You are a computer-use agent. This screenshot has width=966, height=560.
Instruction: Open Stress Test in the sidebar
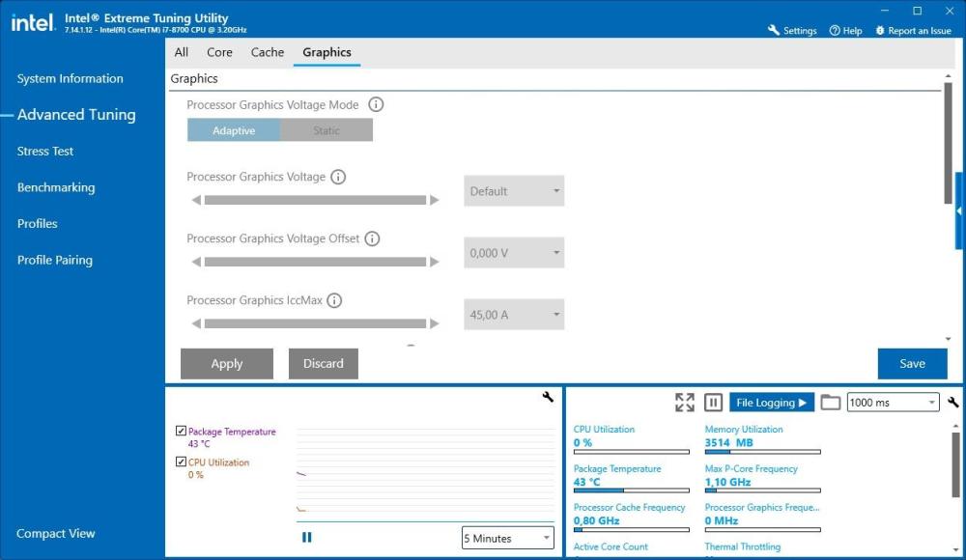click(45, 152)
